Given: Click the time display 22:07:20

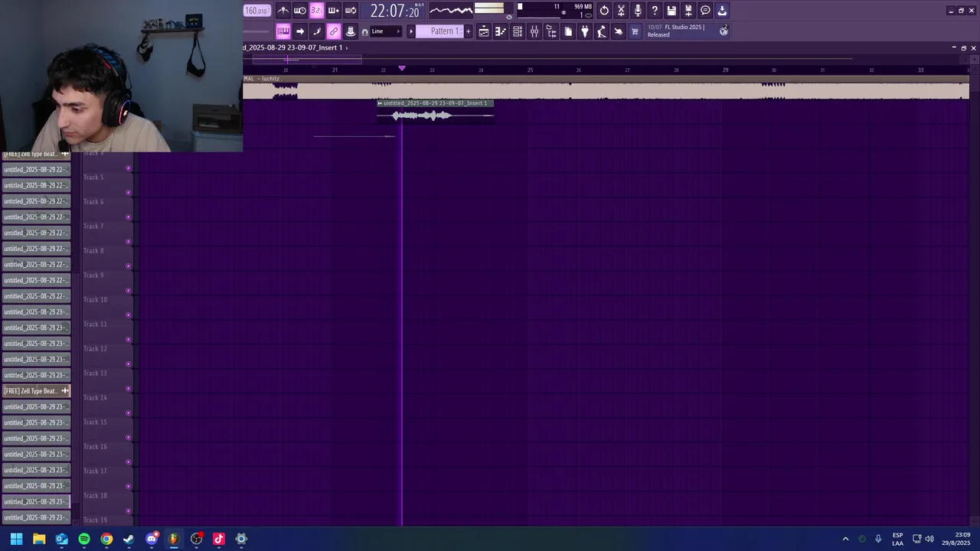Looking at the screenshot, I should coord(395,11).
